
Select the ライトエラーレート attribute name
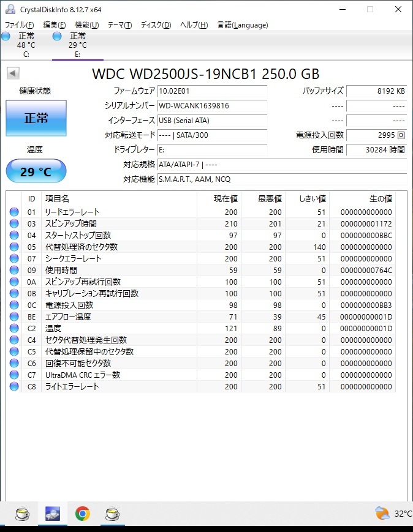pyautogui.click(x=72, y=386)
